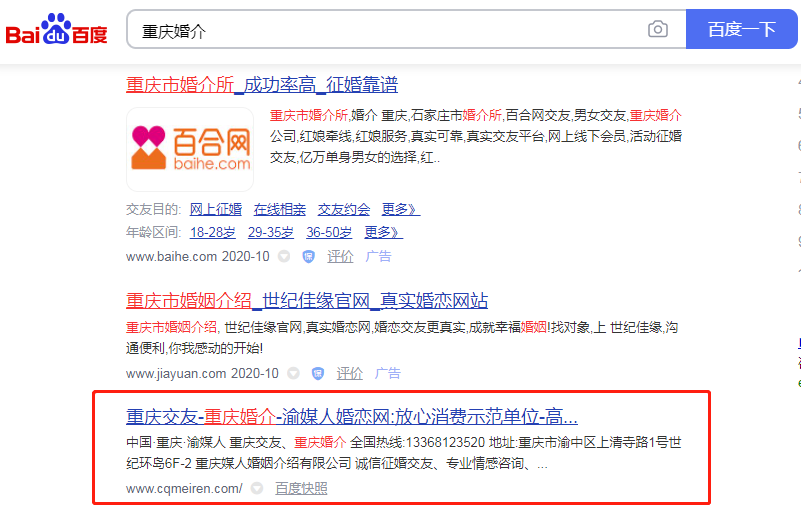Click the 保 shield icon beside jiayuan.com
801x512 pixels.
[x=318, y=374]
